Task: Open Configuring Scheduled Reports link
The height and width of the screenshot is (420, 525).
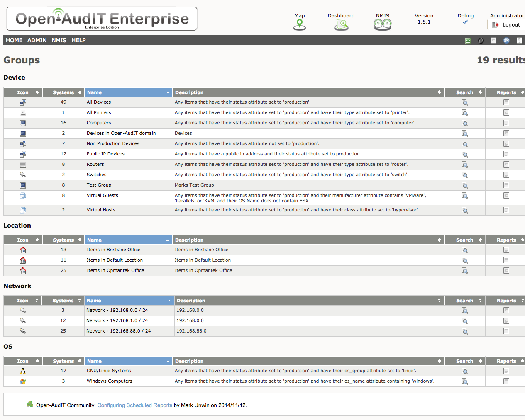Action: (x=134, y=405)
